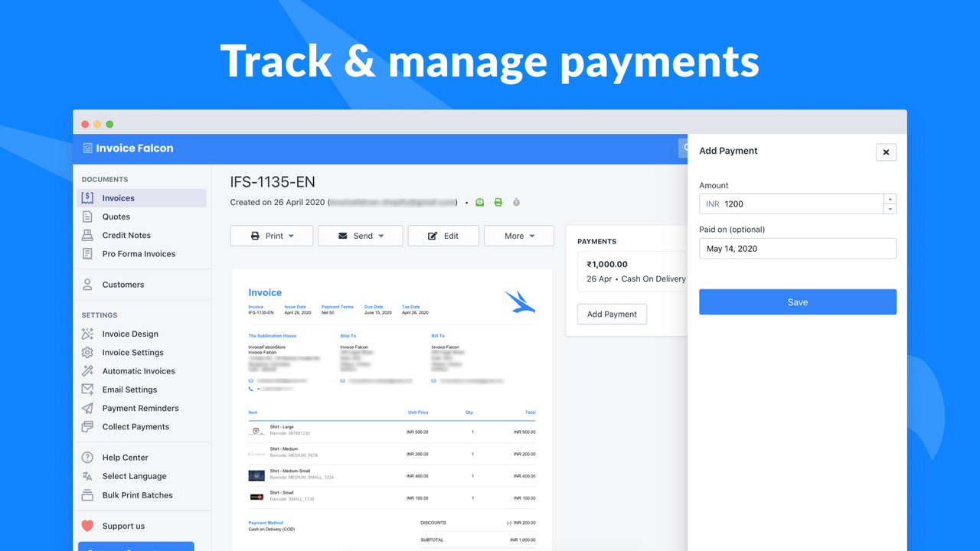Open Quotes from the Documents section
980x551 pixels.
[x=90, y=217]
